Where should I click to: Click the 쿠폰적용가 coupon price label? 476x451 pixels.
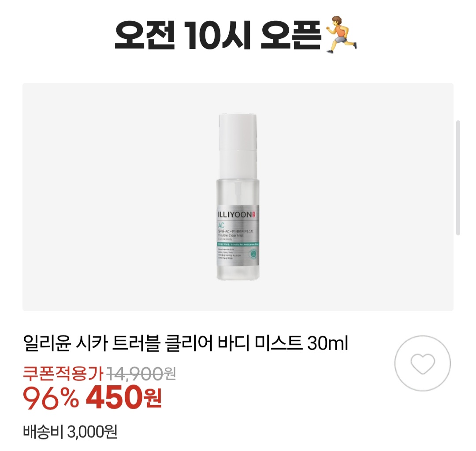[x=63, y=373]
